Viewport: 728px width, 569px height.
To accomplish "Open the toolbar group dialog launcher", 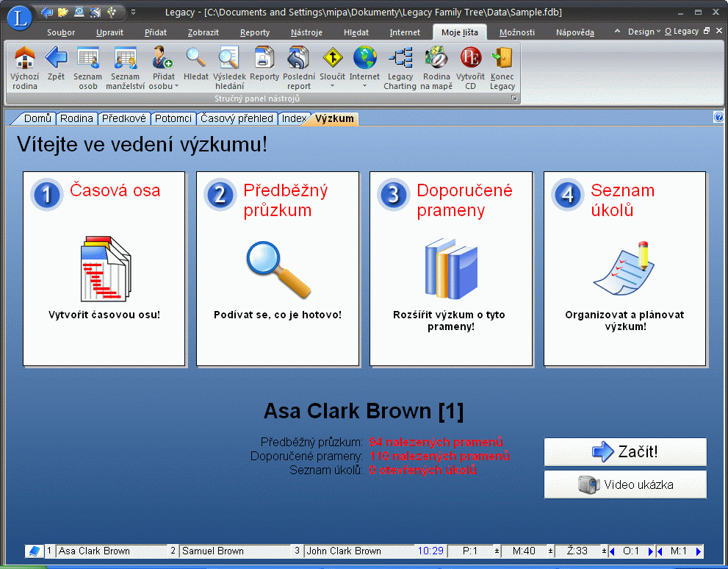I will pos(514,98).
